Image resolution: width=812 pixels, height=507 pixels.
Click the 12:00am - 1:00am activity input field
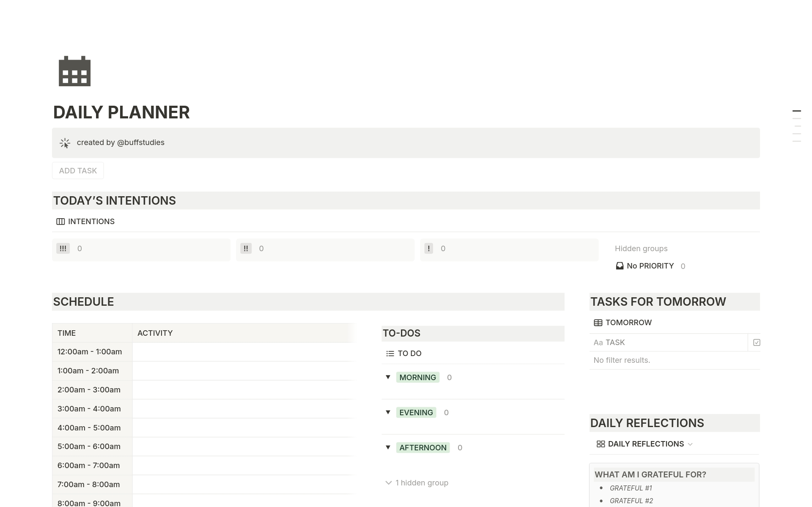coord(242,352)
